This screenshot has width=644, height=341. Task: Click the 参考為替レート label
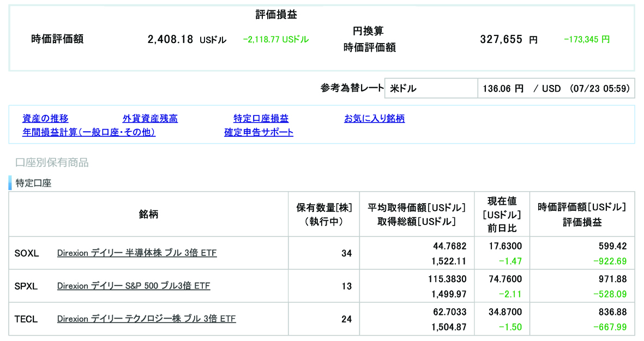point(352,88)
